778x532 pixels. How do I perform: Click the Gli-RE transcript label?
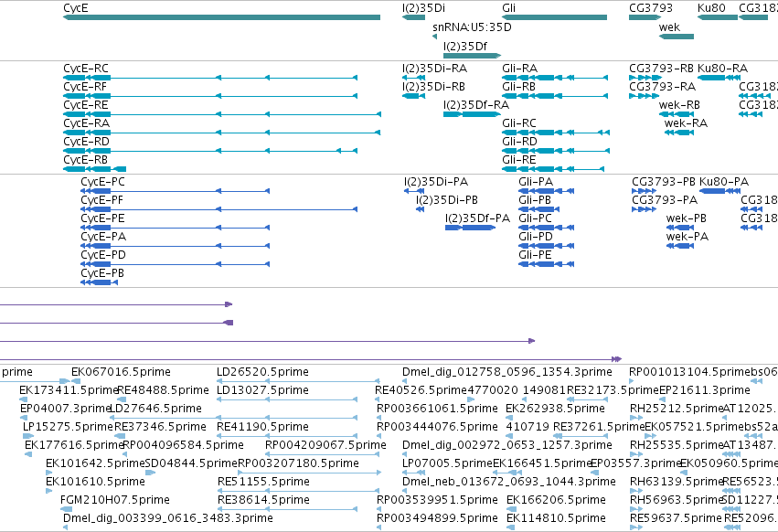coord(519,160)
